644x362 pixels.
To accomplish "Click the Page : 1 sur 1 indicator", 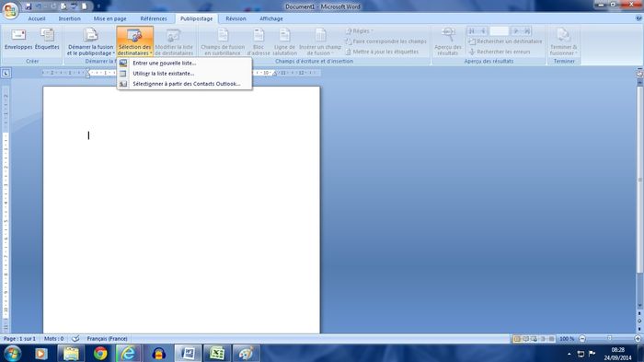I will tap(19, 339).
